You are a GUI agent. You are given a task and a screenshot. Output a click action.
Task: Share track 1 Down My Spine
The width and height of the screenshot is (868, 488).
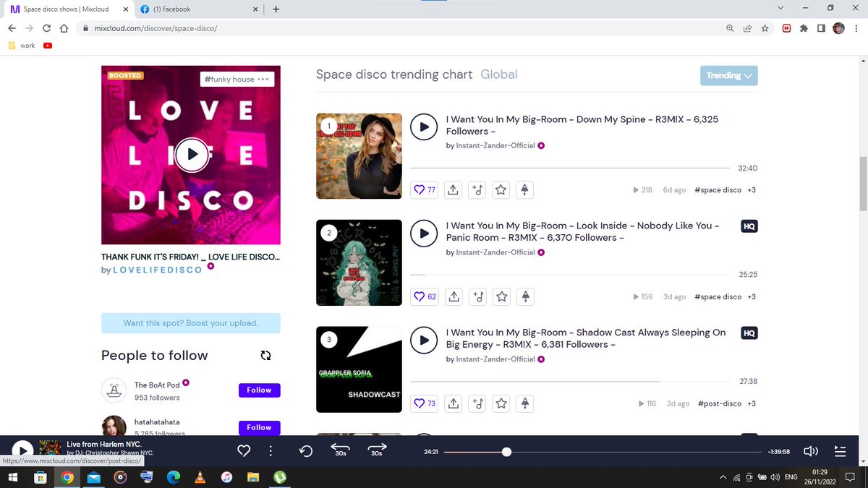pos(453,190)
